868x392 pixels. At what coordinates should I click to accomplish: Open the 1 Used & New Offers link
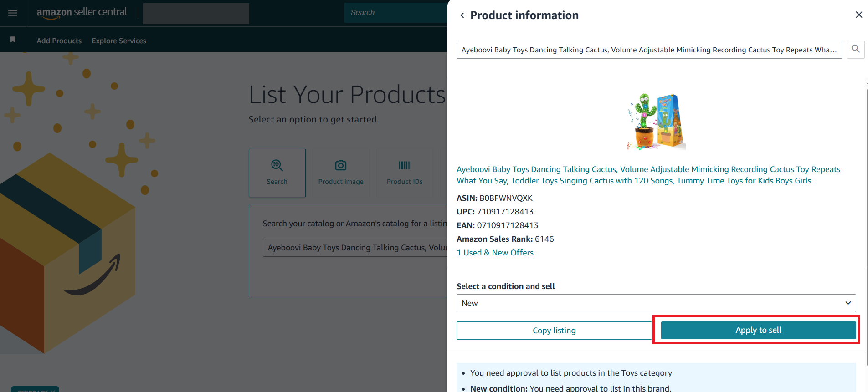point(495,253)
